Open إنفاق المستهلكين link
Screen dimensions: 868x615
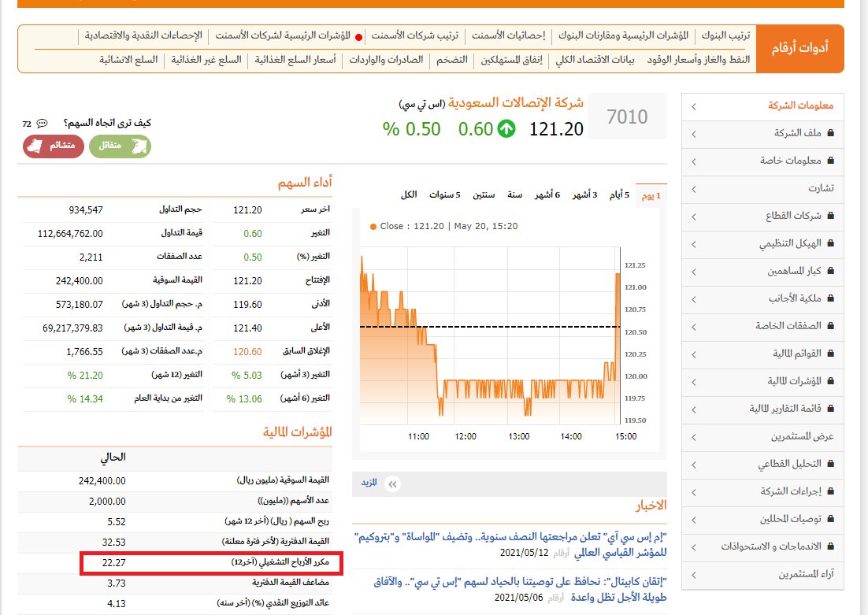pyautogui.click(x=511, y=60)
